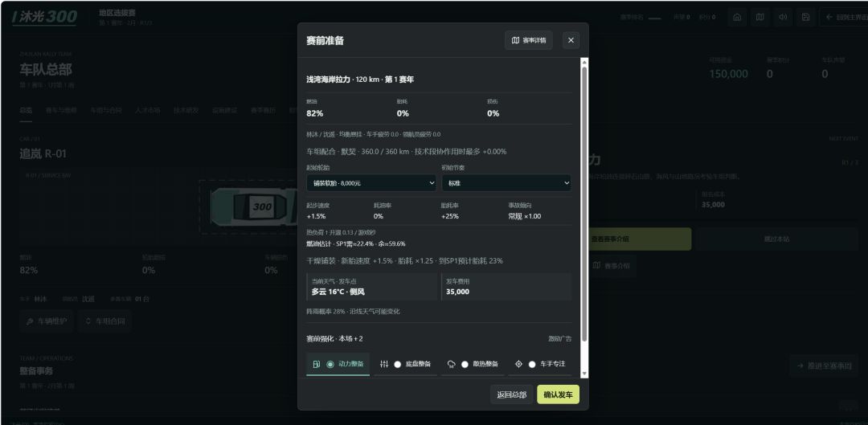This screenshot has width=868, height=425.
Task: Select the 散热整备 radio option
Action: click(465, 364)
